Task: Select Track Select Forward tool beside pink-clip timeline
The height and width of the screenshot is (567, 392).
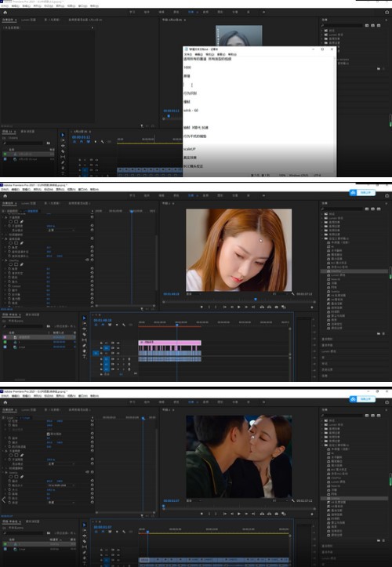Action: [84, 323]
